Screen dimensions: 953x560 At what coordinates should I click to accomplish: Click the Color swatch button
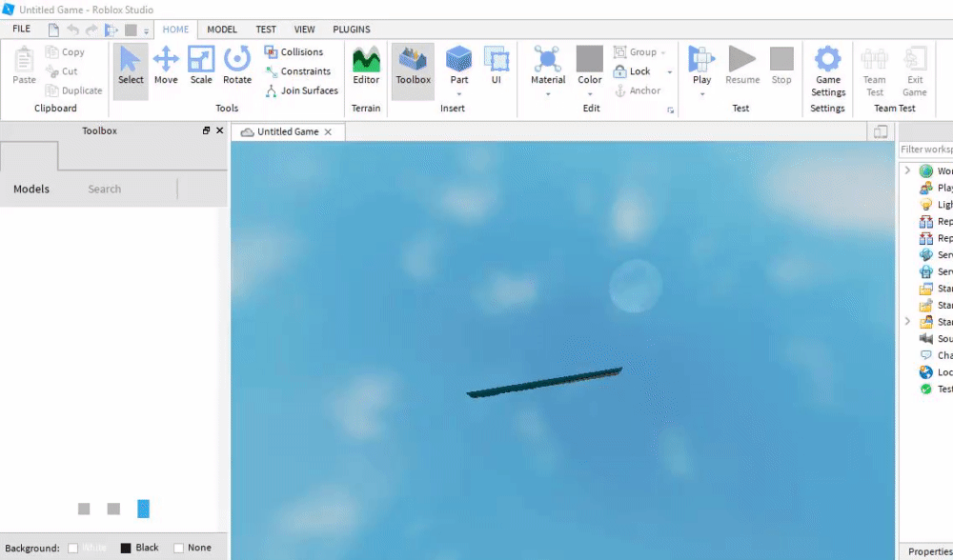[x=590, y=59]
